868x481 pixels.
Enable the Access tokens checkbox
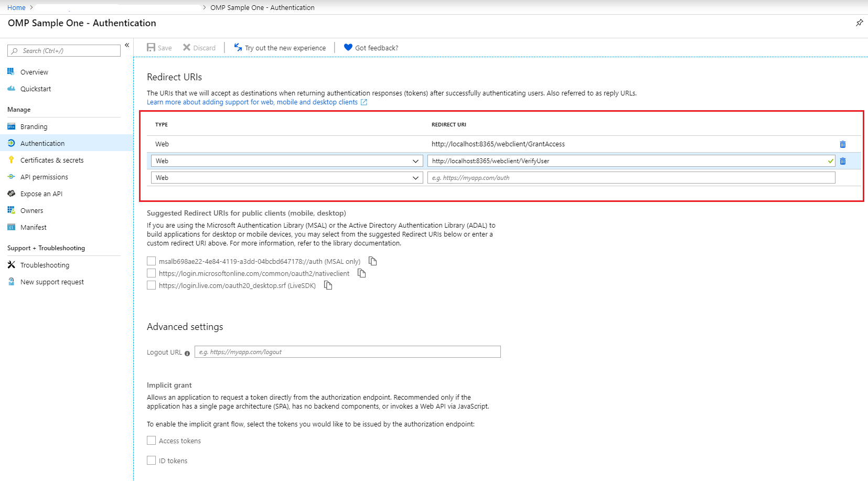click(x=152, y=441)
